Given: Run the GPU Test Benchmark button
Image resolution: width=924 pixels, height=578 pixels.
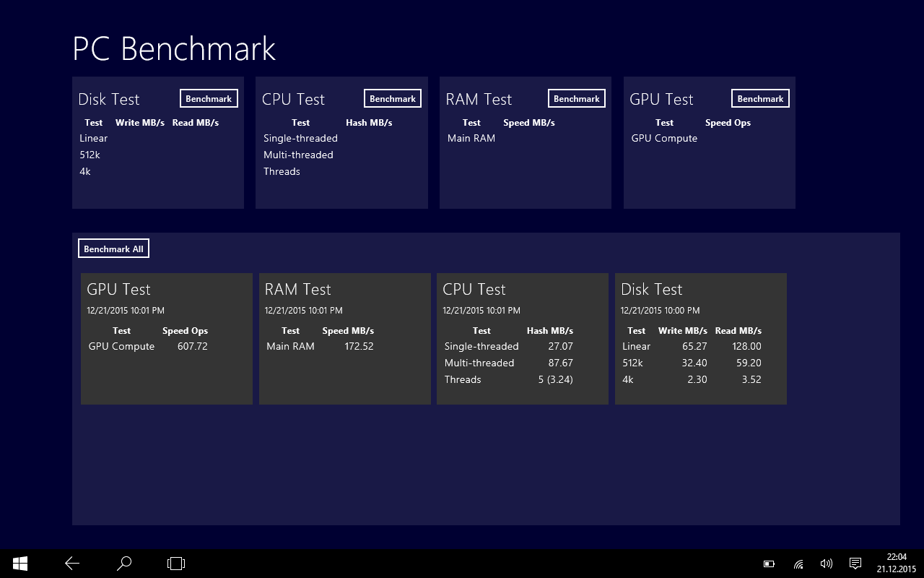Looking at the screenshot, I should [760, 99].
